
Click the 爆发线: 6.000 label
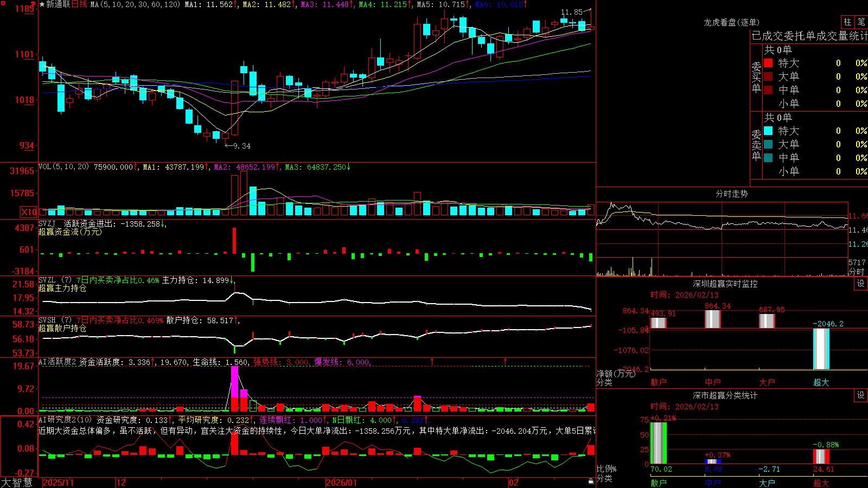[342, 362]
